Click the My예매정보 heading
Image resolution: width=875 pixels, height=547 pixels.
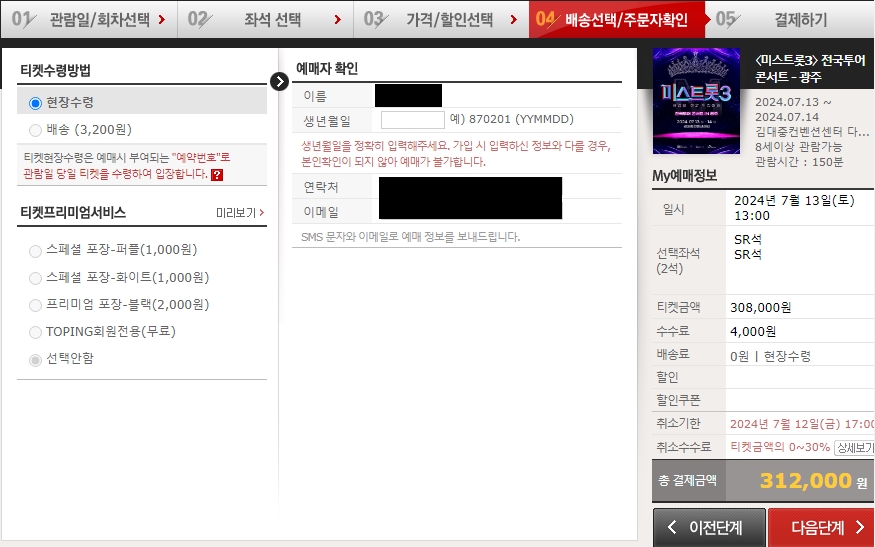685,176
